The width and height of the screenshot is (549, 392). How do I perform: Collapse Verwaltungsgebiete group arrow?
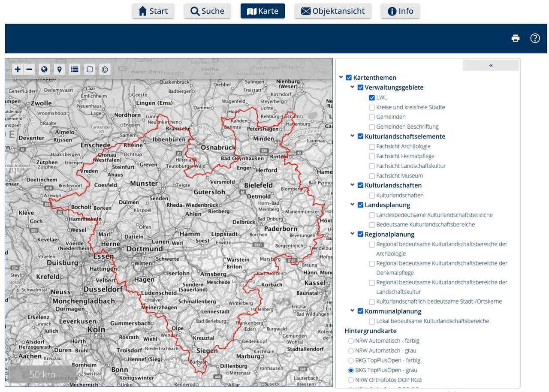tap(353, 87)
